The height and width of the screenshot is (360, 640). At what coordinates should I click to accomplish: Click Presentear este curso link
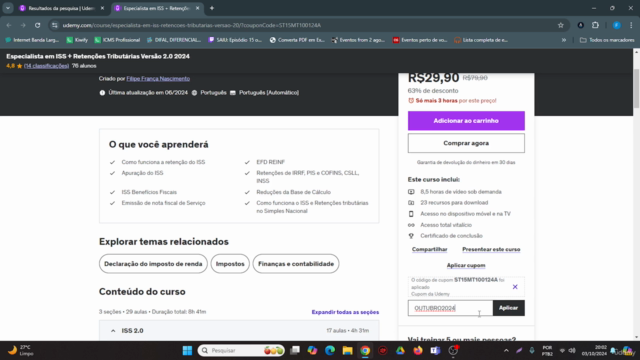point(491,249)
